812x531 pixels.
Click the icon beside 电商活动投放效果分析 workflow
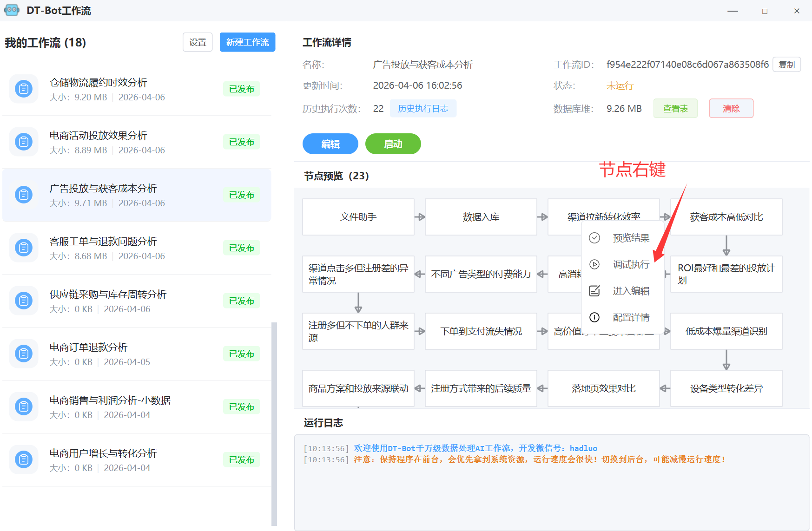pyautogui.click(x=24, y=142)
